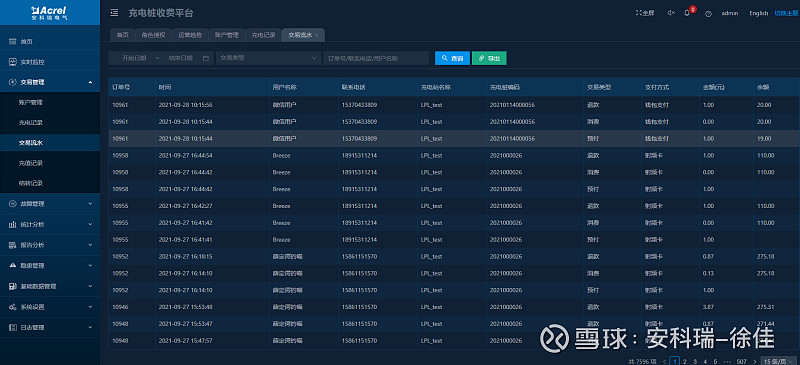The width and height of the screenshot is (800, 365).
Task: Click the order/phone/username search field
Action: tap(377, 58)
